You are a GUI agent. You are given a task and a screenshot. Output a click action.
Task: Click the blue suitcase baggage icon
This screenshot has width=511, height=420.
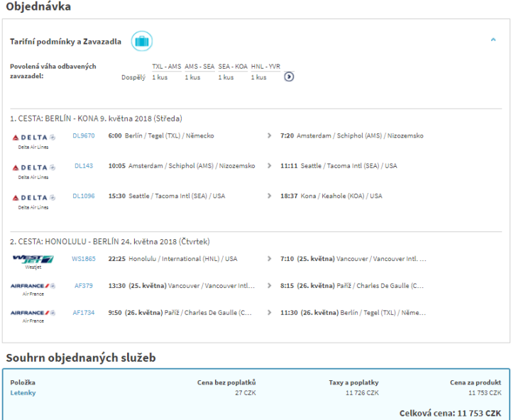pyautogui.click(x=142, y=41)
